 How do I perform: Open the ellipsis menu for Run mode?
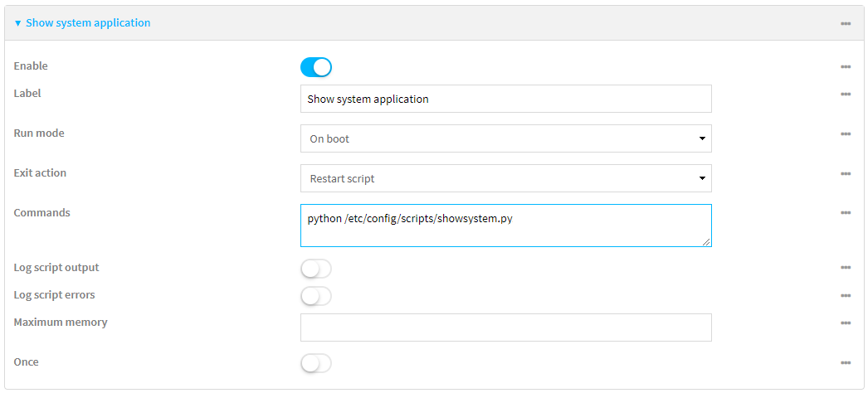[846, 134]
